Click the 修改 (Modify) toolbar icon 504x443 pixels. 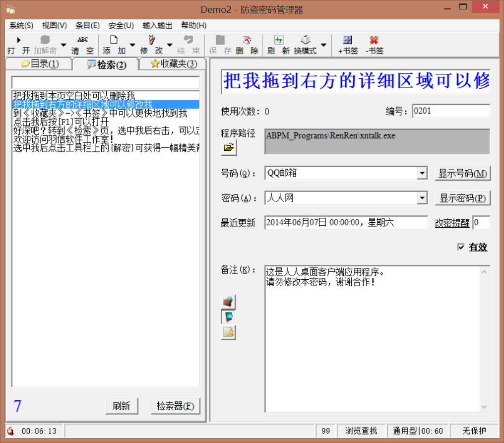pos(151,44)
